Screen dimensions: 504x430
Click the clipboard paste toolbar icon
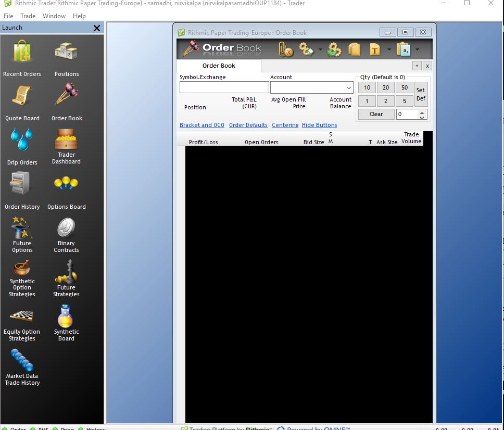pyautogui.click(x=403, y=49)
